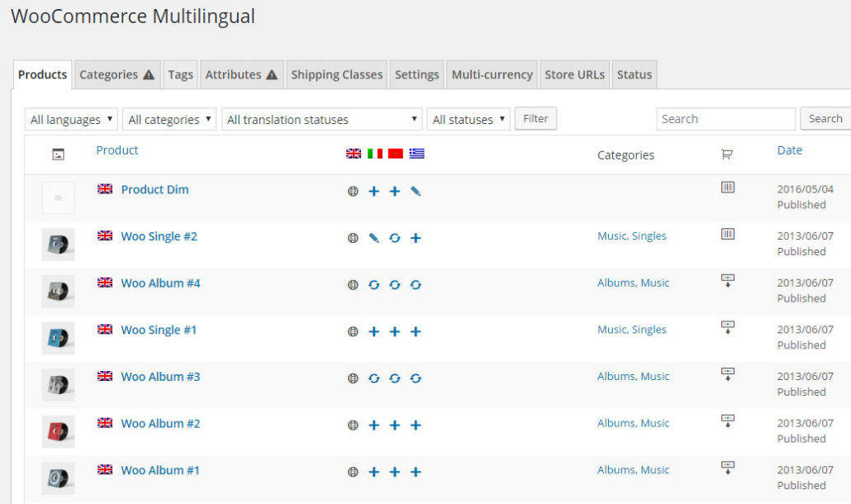Viewport: 851px width, 504px height.
Task: Click original language globe icon for Product Dim
Action: 353,191
